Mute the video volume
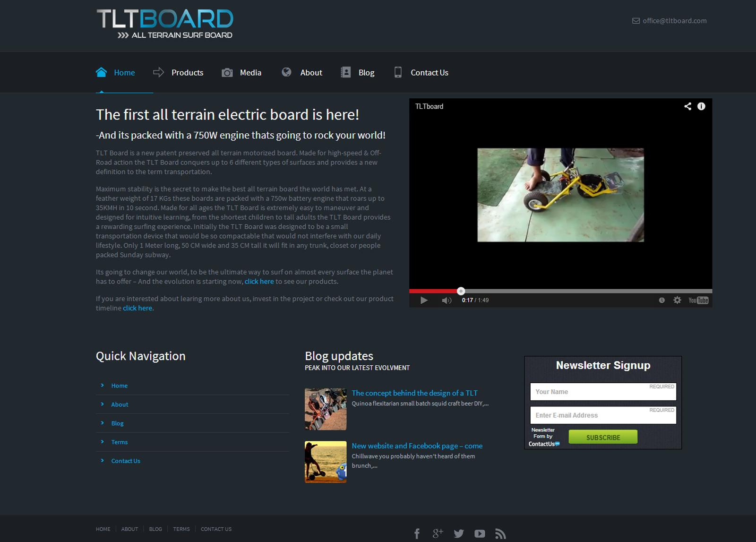Viewport: 756px width, 542px height. [447, 301]
